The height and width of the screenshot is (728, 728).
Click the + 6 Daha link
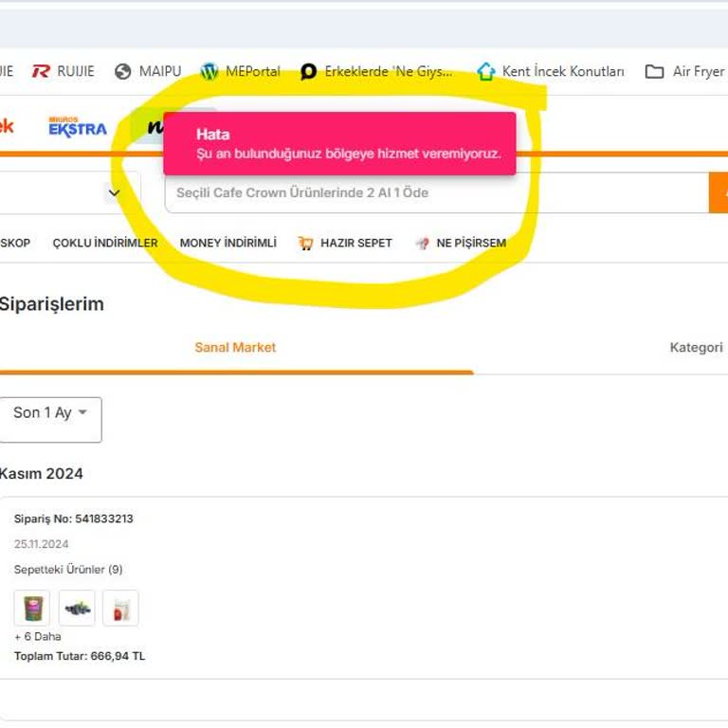(x=38, y=637)
